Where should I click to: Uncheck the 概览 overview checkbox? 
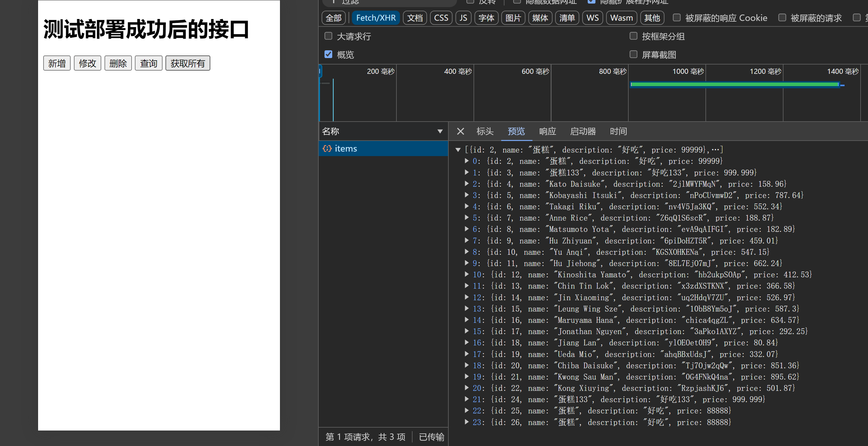point(328,54)
